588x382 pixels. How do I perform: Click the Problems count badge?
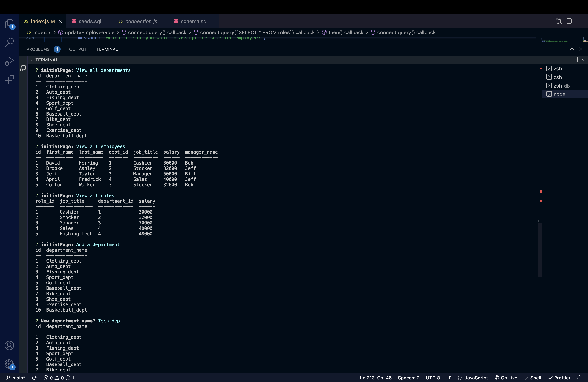57,49
